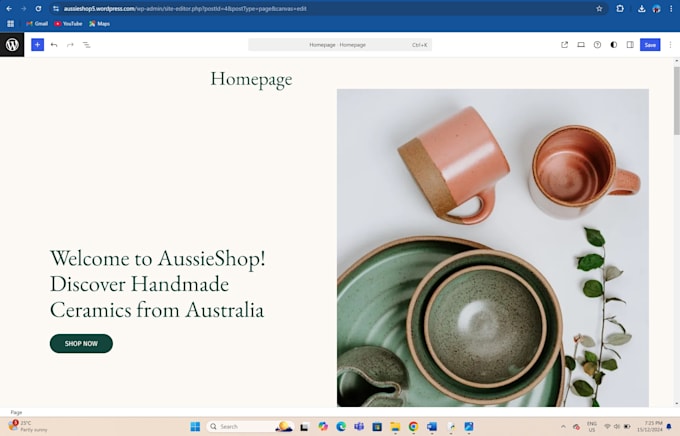The width and height of the screenshot is (680, 436).
Task: Reload the current browser page
Action: tap(38, 8)
